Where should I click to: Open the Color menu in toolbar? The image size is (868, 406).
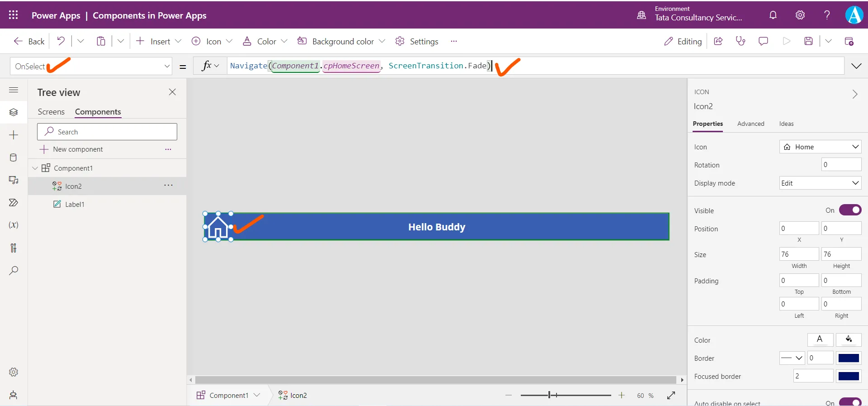tap(265, 41)
